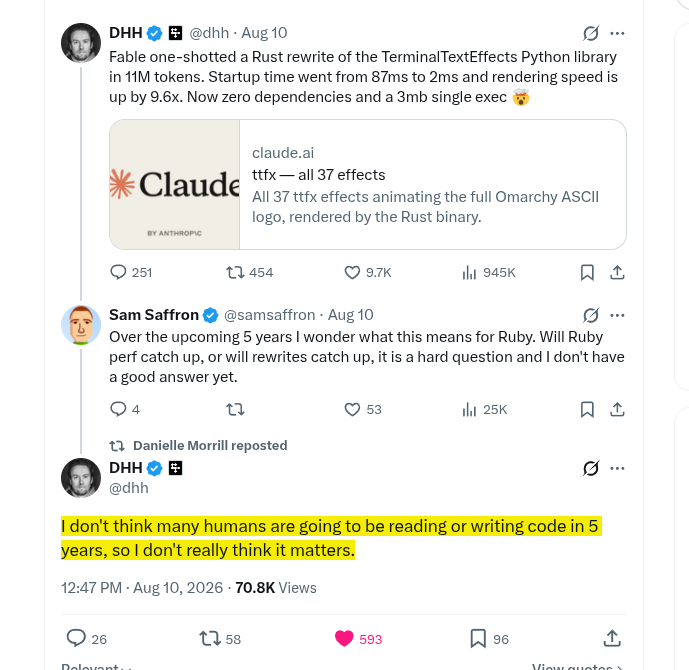Open more options on DHH's highlighted tweet

click(x=617, y=468)
